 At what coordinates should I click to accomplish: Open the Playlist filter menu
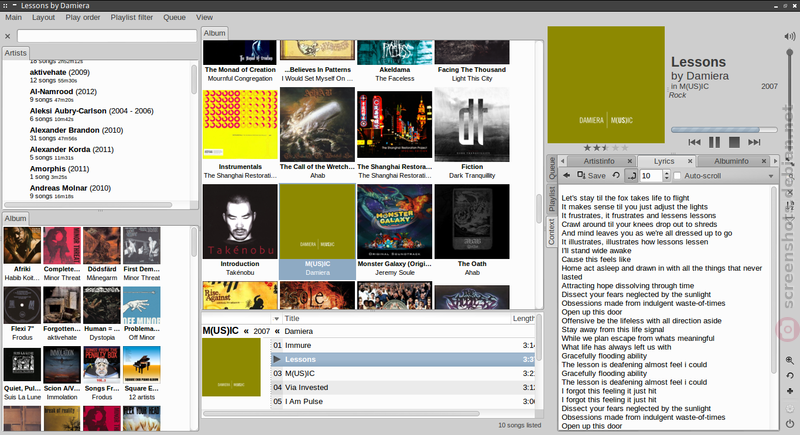point(132,17)
